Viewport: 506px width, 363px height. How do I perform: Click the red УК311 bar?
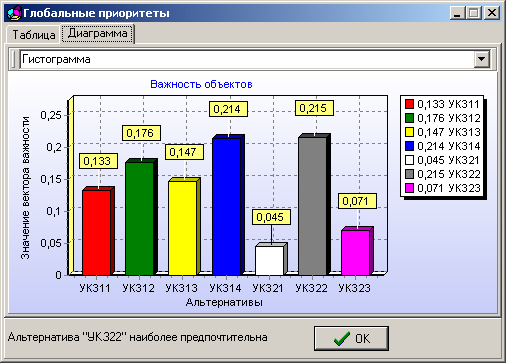(97, 232)
